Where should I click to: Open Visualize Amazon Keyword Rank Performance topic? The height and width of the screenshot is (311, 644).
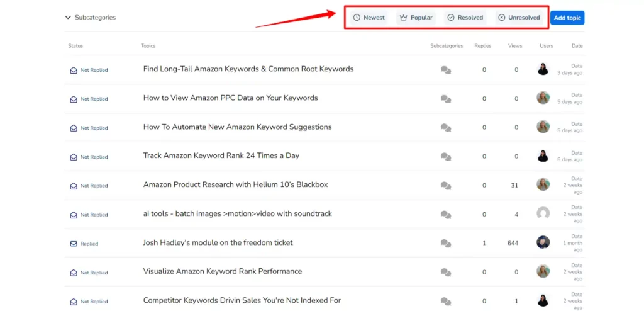click(222, 271)
